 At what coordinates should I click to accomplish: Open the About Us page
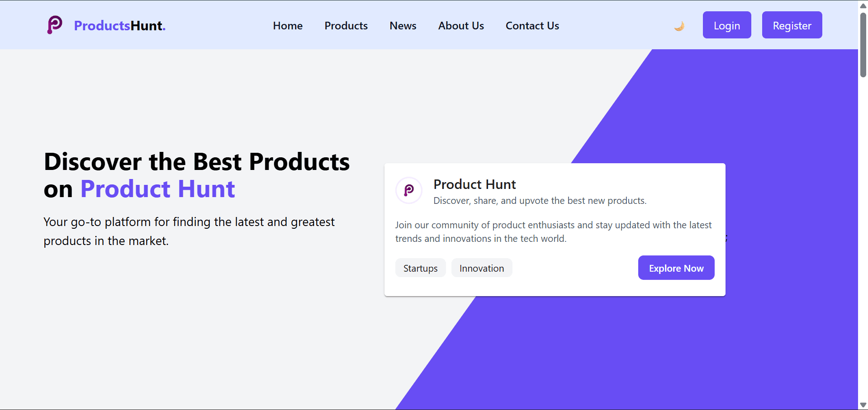(x=461, y=26)
